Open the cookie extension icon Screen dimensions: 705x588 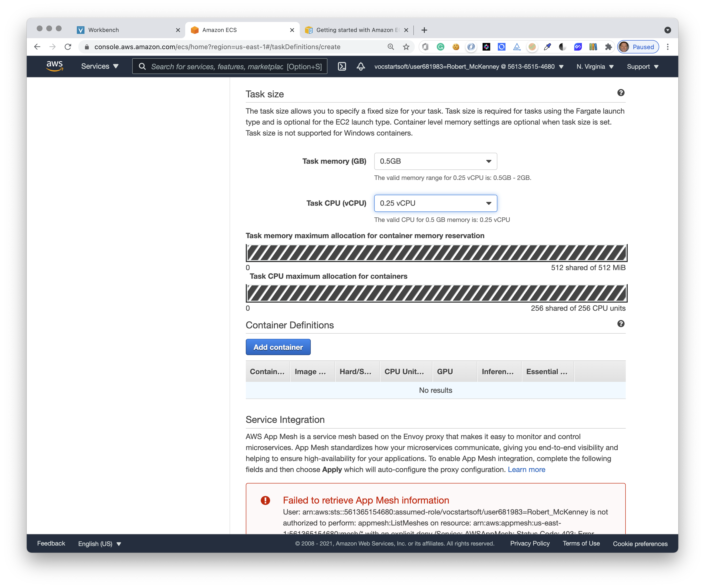coord(456,47)
